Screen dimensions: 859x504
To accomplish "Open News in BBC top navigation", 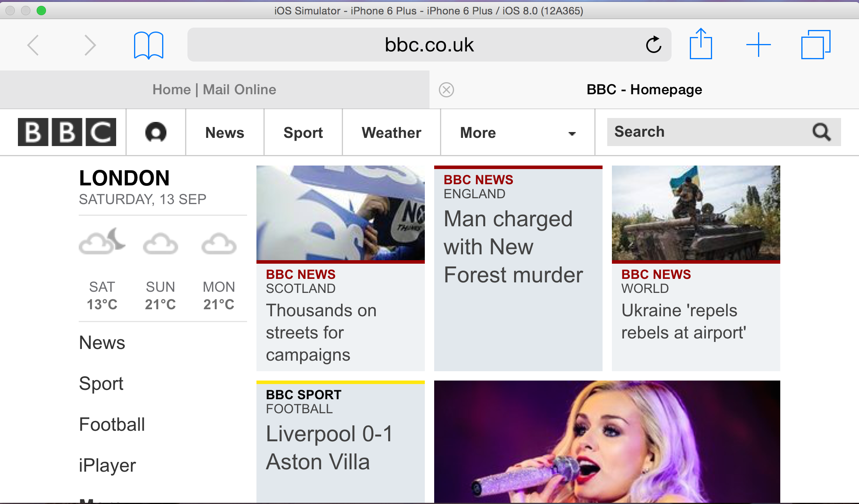I will click(225, 132).
